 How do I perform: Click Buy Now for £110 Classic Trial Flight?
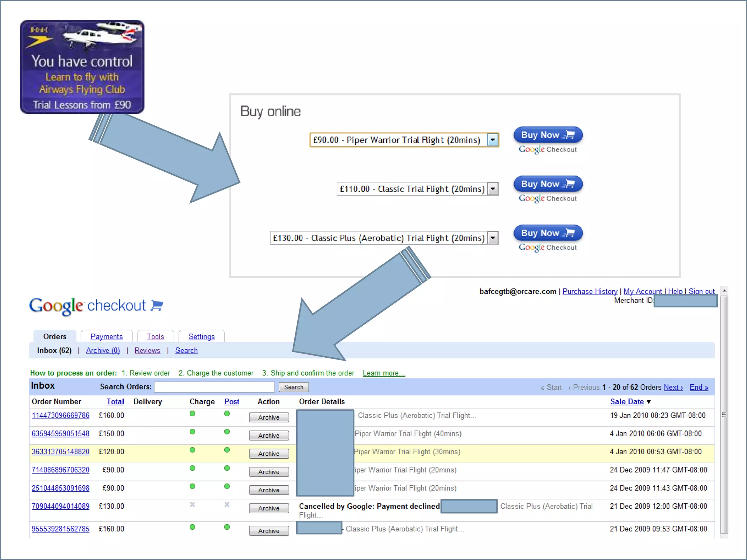point(547,184)
